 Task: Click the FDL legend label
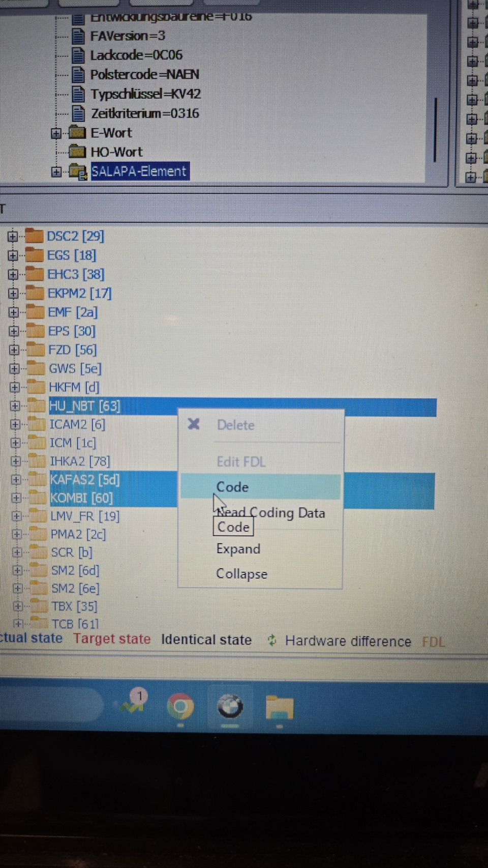point(433,642)
